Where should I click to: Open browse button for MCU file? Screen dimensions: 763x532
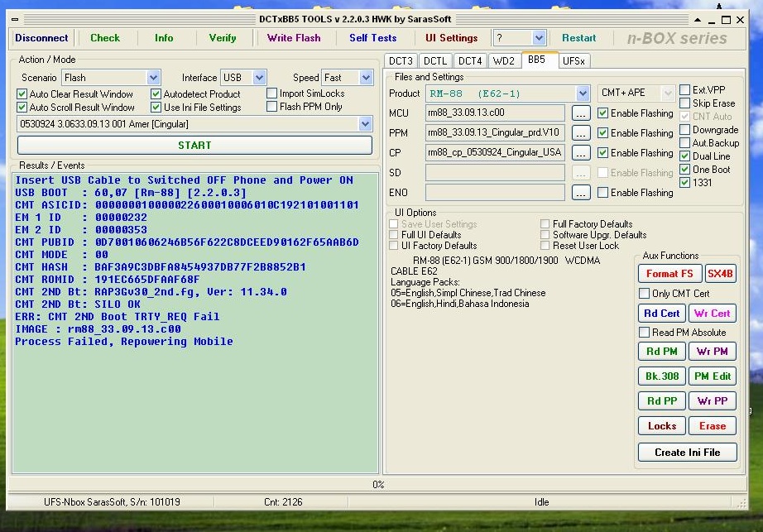(x=580, y=113)
